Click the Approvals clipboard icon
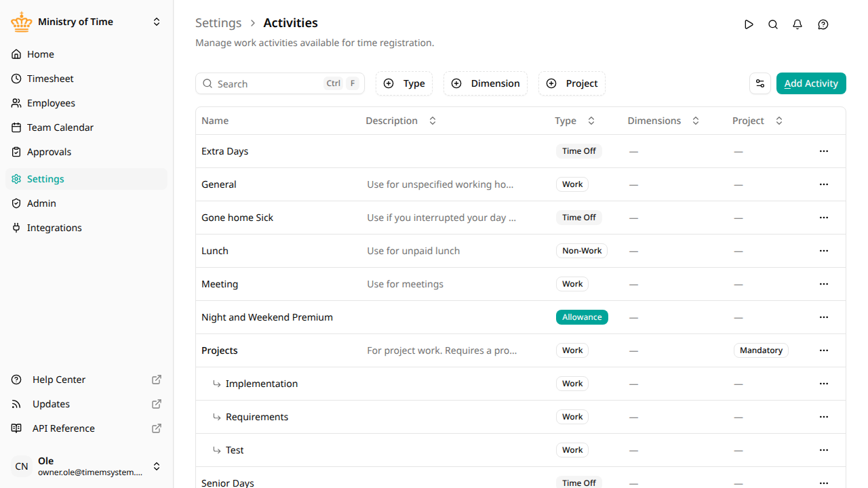This screenshot has height=488, width=868. pos(16,152)
